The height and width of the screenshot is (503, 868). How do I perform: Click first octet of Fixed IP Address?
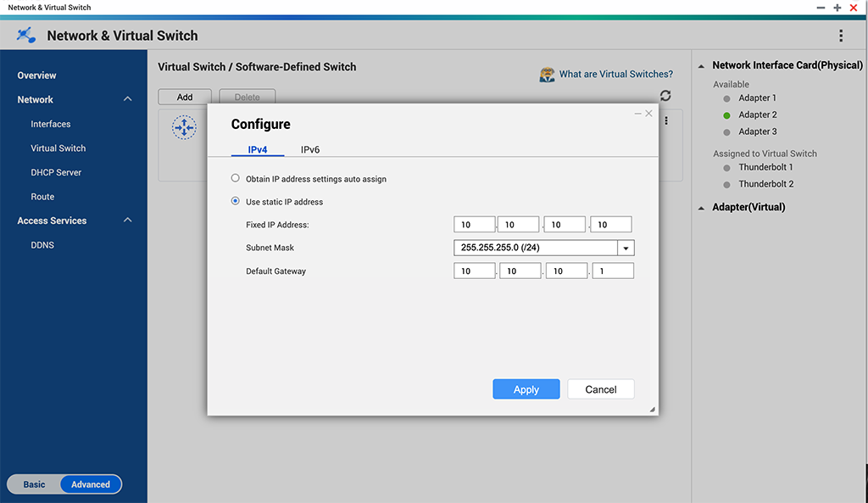pos(474,224)
